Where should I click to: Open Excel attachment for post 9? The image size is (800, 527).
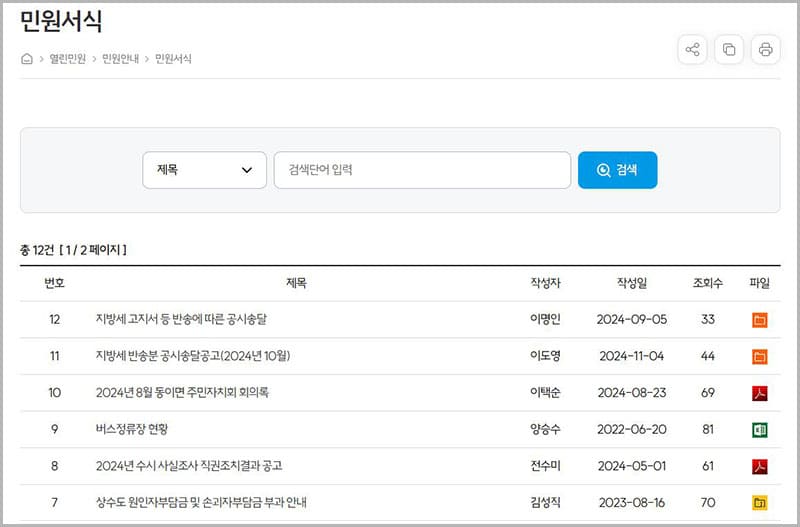point(759,430)
